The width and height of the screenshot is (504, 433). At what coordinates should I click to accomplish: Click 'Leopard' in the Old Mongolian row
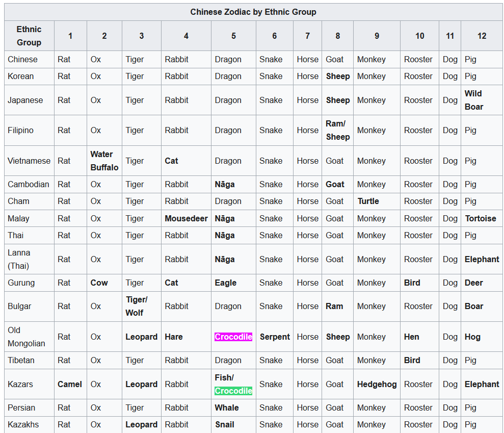click(x=142, y=337)
